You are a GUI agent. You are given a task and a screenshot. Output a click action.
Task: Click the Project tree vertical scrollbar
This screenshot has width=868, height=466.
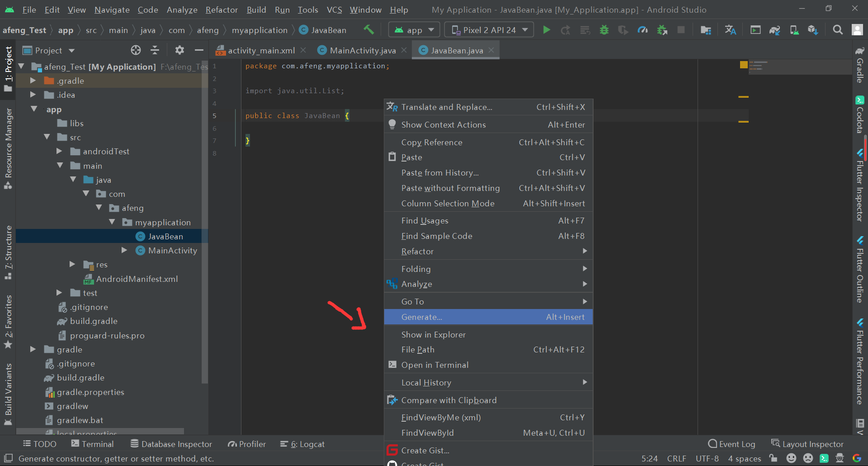pos(205,222)
